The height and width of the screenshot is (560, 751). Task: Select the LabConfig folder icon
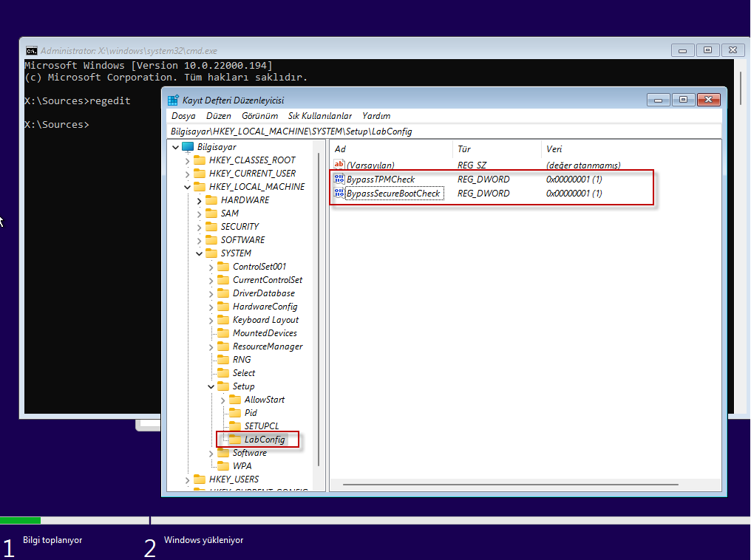[x=235, y=440]
